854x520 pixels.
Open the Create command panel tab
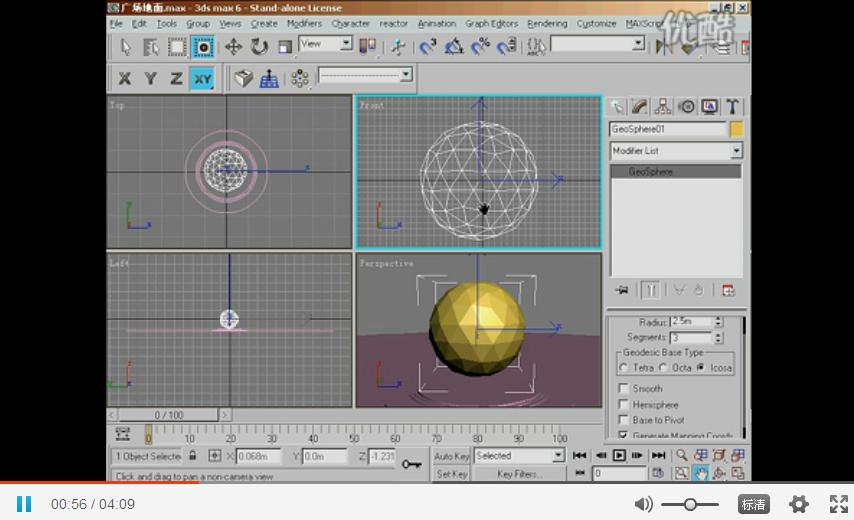click(x=617, y=107)
